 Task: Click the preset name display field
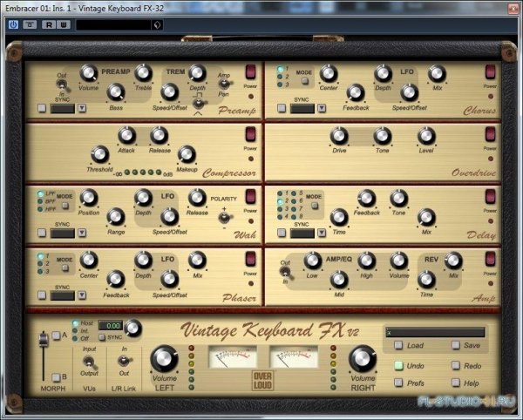(x=435, y=332)
